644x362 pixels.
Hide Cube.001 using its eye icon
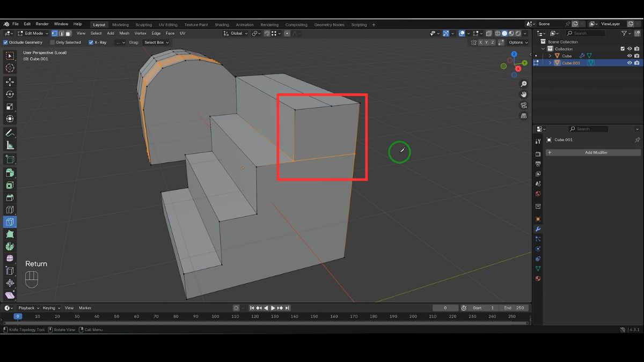(x=630, y=63)
